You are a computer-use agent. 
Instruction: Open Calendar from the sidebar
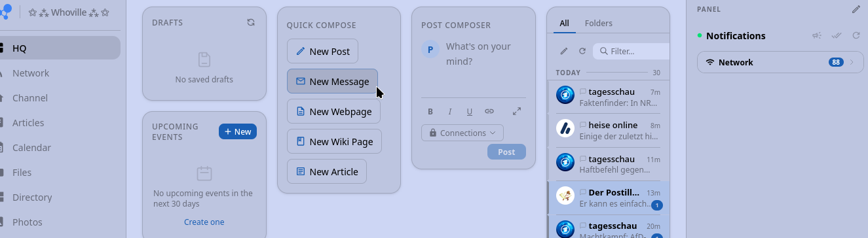(31, 148)
